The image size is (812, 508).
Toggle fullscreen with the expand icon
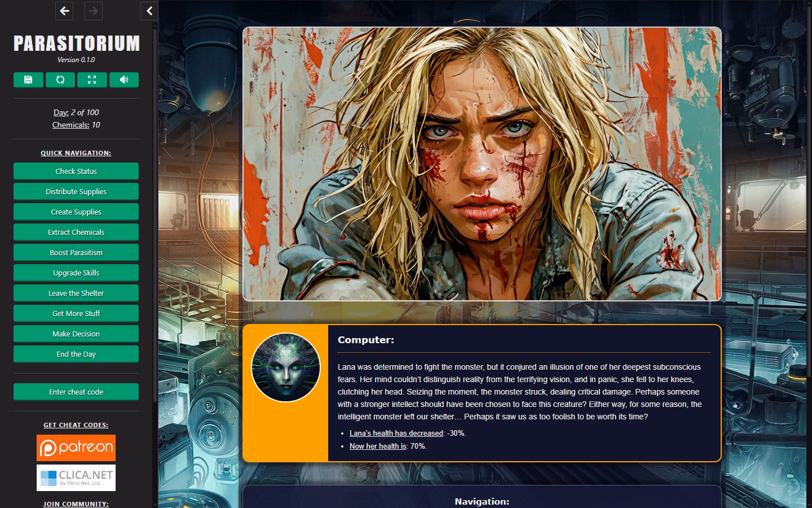click(x=92, y=80)
